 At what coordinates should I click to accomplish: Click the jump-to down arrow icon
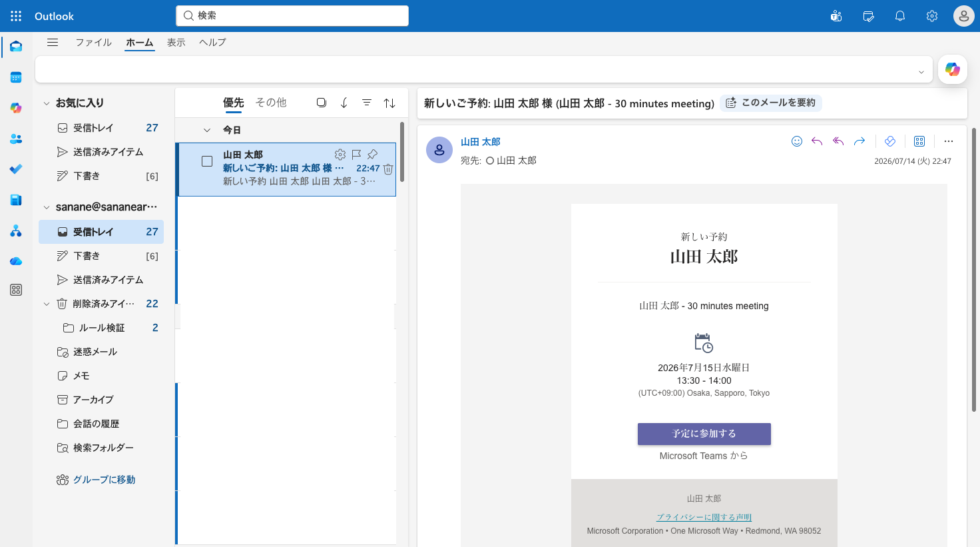(344, 103)
